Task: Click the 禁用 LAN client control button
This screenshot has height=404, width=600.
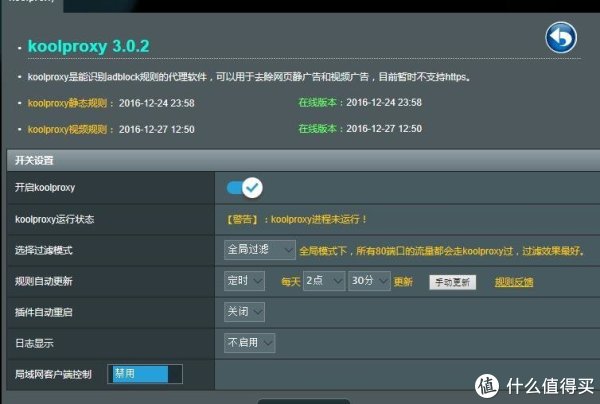Action: click(145, 374)
